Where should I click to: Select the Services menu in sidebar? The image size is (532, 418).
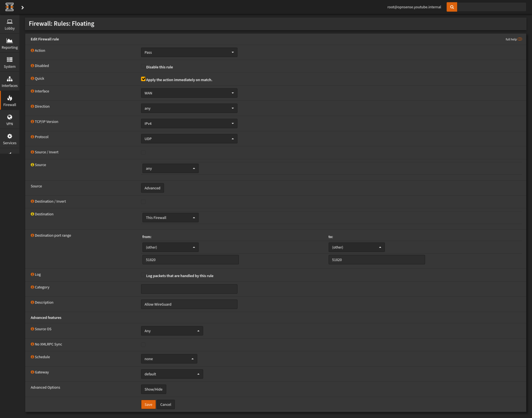click(10, 139)
